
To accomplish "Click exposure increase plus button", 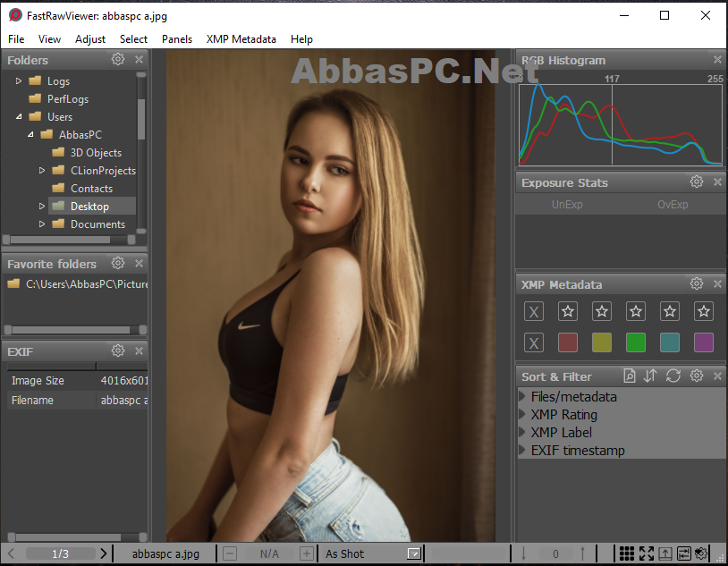I will tap(307, 553).
